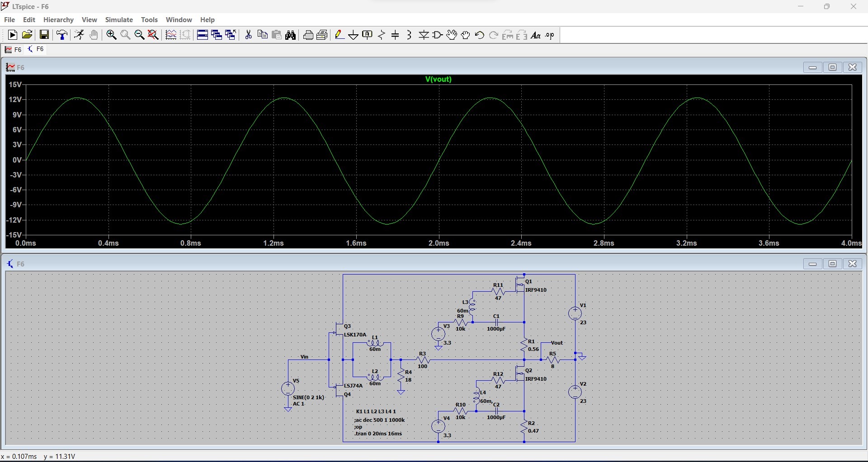Click the LSK170A transistor label
Screen dimensions: 868x462
355,335
